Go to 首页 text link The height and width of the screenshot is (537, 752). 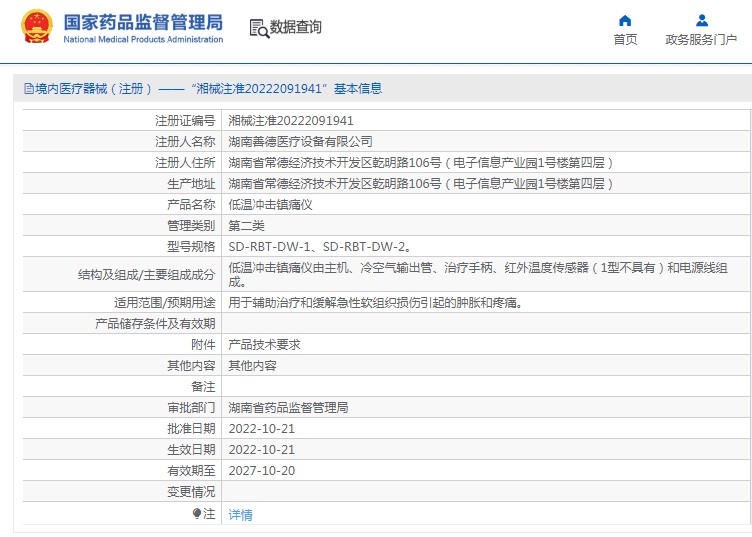click(625, 40)
